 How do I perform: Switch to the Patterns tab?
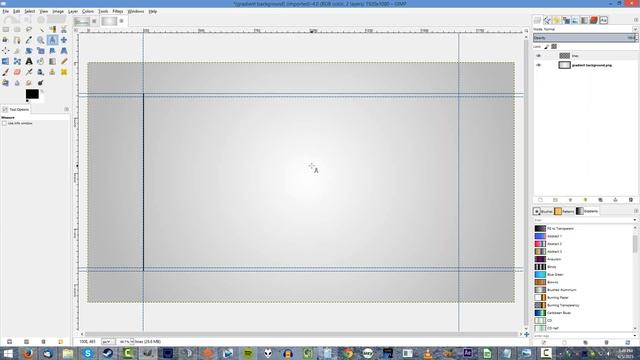564,211
